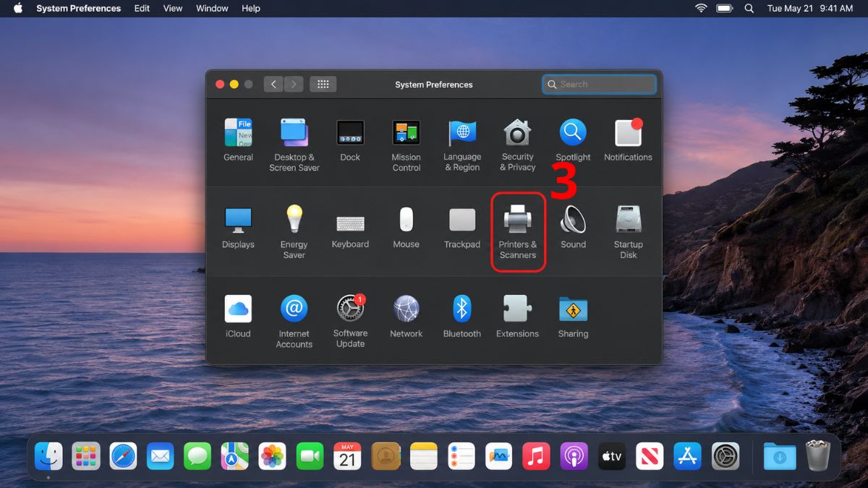Open Photos from the Dock
This screenshot has width=868, height=488.
tap(273, 456)
